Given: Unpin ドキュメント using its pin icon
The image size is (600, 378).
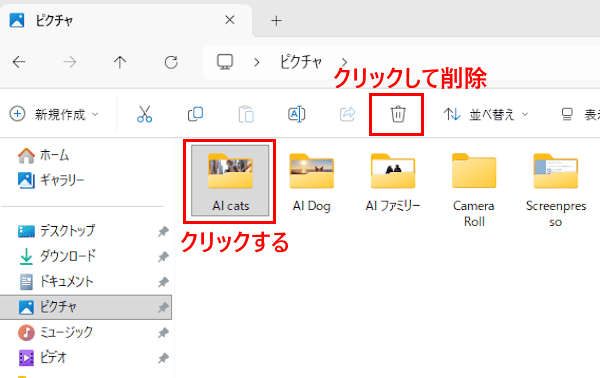Looking at the screenshot, I should click(x=163, y=282).
